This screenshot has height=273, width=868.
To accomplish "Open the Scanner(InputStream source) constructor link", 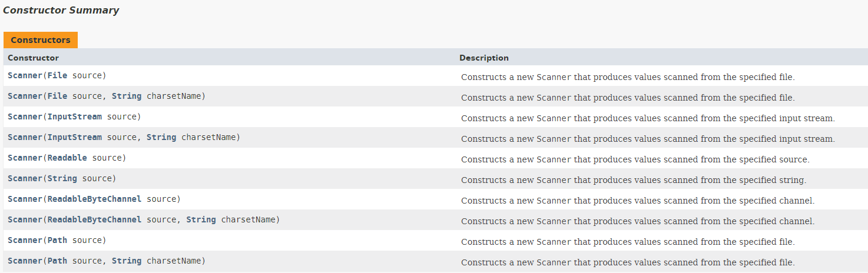I will pos(25,116).
